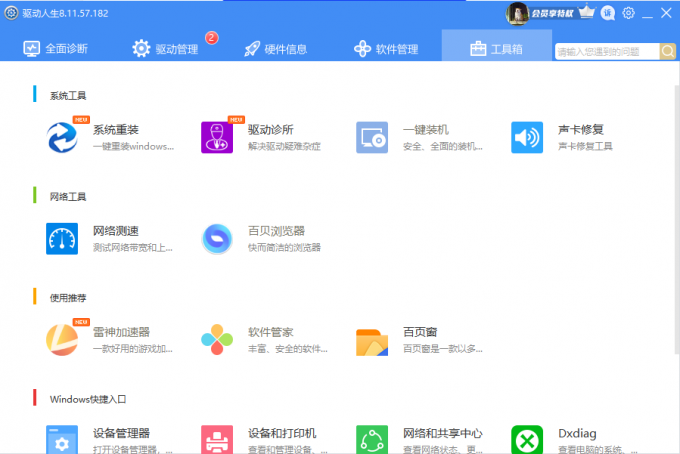Click the 系统工具 section heading
Image resolution: width=680 pixels, height=454 pixels.
[x=68, y=96]
